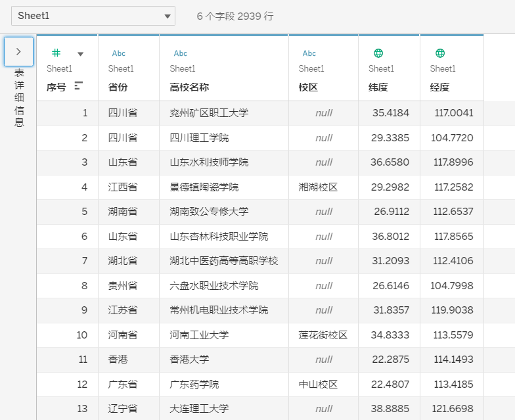Click the 校区 column header name
The width and height of the screenshot is (515, 420).
[309, 87]
